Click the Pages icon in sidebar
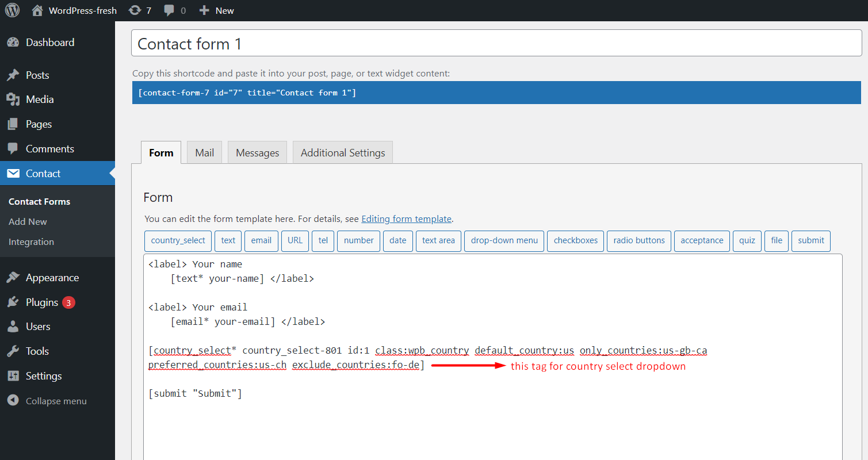 13,124
